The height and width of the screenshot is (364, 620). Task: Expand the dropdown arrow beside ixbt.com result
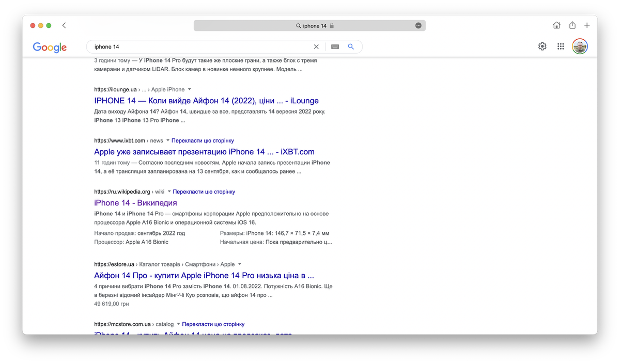coord(168,140)
